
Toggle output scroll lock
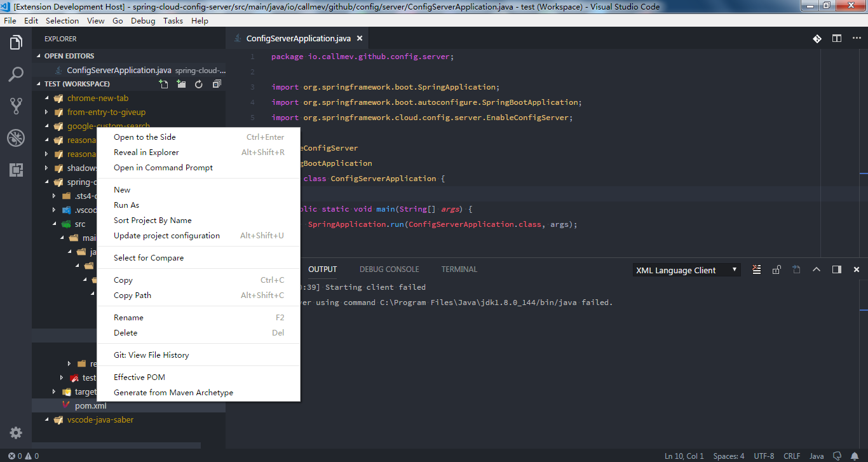776,269
